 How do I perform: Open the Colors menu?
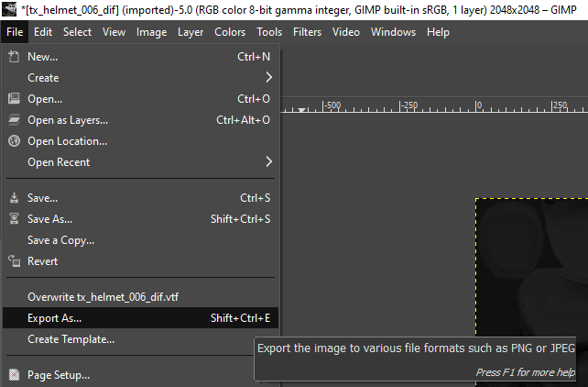tap(230, 32)
